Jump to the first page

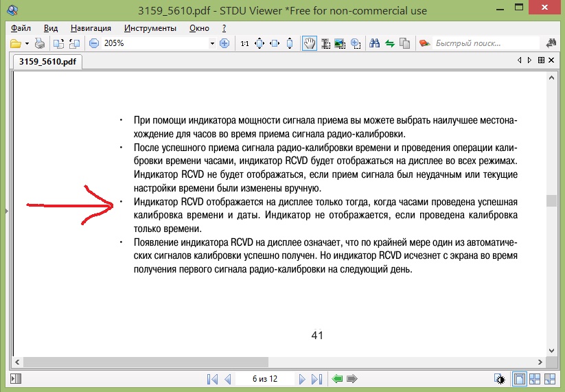point(212,379)
